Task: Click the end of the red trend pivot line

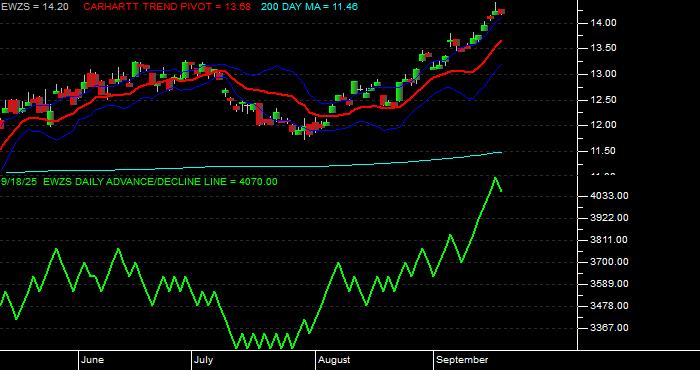Action: coord(501,41)
